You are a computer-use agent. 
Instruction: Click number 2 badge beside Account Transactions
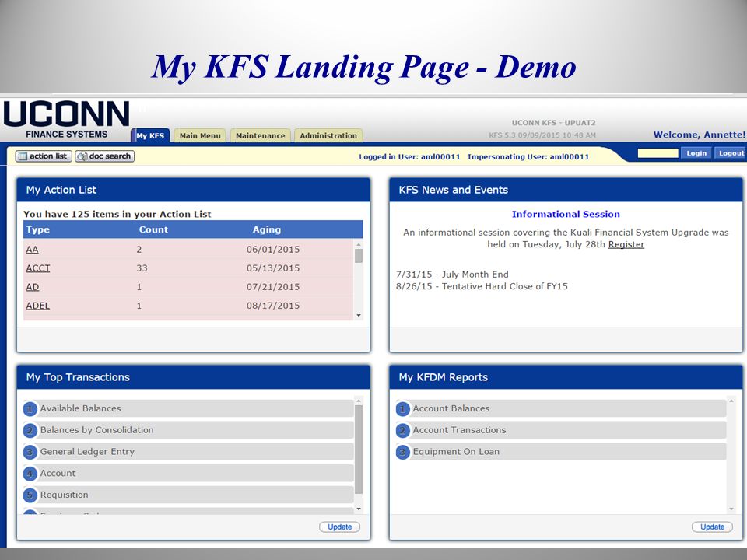click(402, 430)
